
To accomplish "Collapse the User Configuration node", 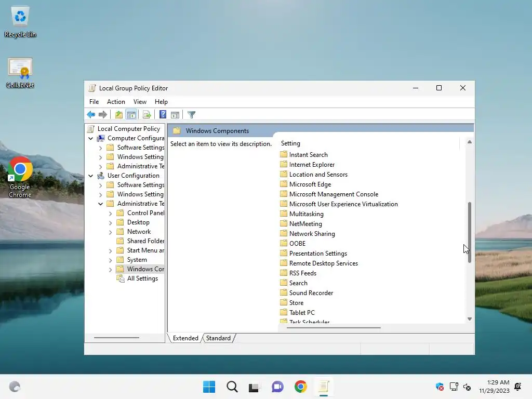I will tap(90, 176).
